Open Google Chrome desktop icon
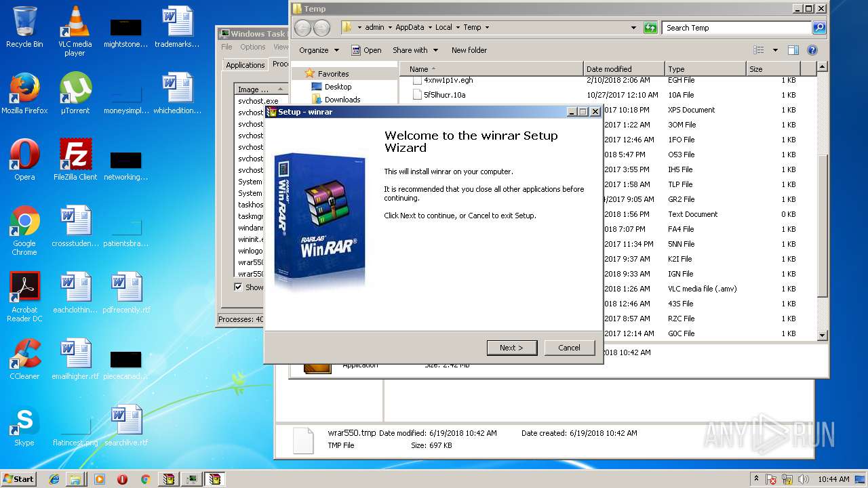Viewport: 868px width, 488px height. (x=24, y=230)
